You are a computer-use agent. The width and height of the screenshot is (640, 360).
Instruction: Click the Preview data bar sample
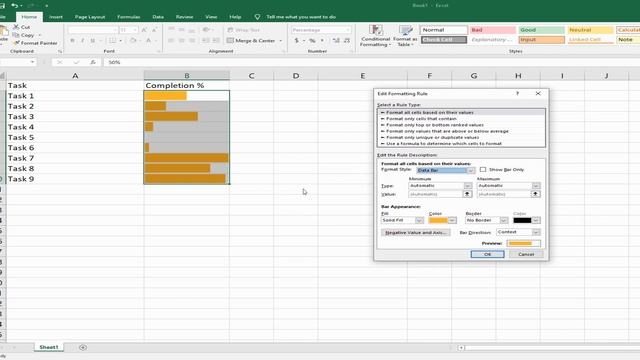click(x=523, y=243)
